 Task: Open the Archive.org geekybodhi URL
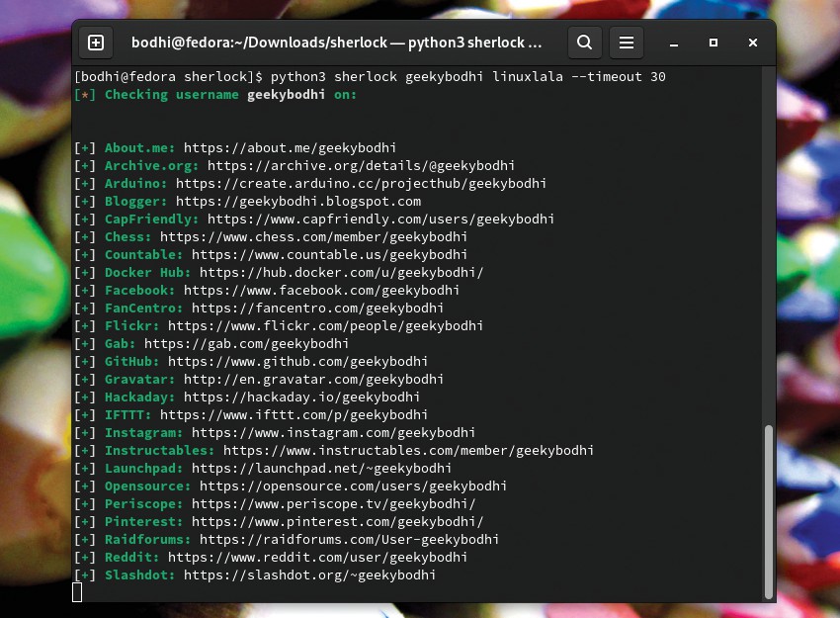point(361,165)
